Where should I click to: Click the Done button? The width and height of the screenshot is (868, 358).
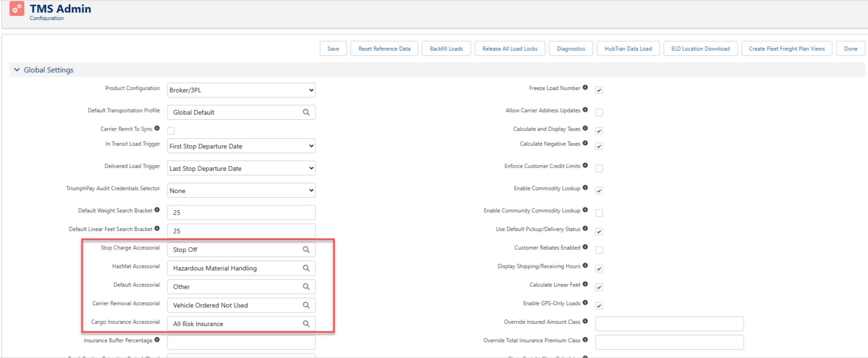tap(851, 49)
